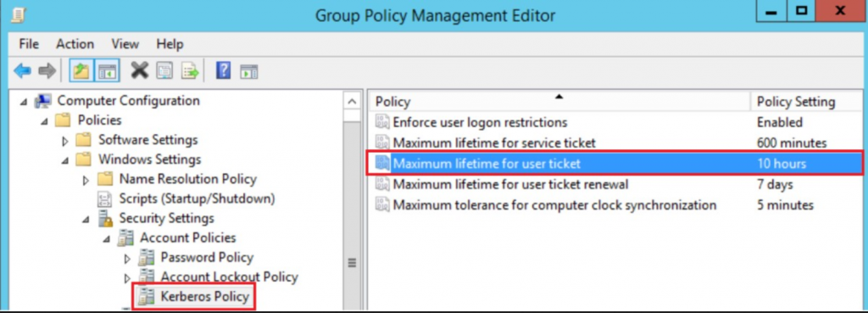This screenshot has width=868, height=313.
Task: Click the 7 days setting value
Action: point(775,184)
